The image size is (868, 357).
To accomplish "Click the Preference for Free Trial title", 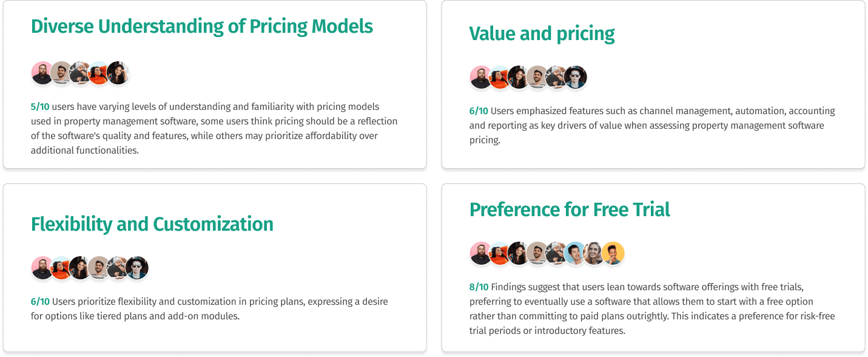I will (x=570, y=209).
